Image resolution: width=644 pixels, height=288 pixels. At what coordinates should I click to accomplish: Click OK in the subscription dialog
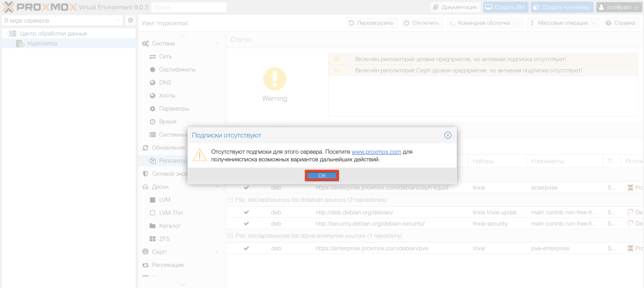pos(322,176)
